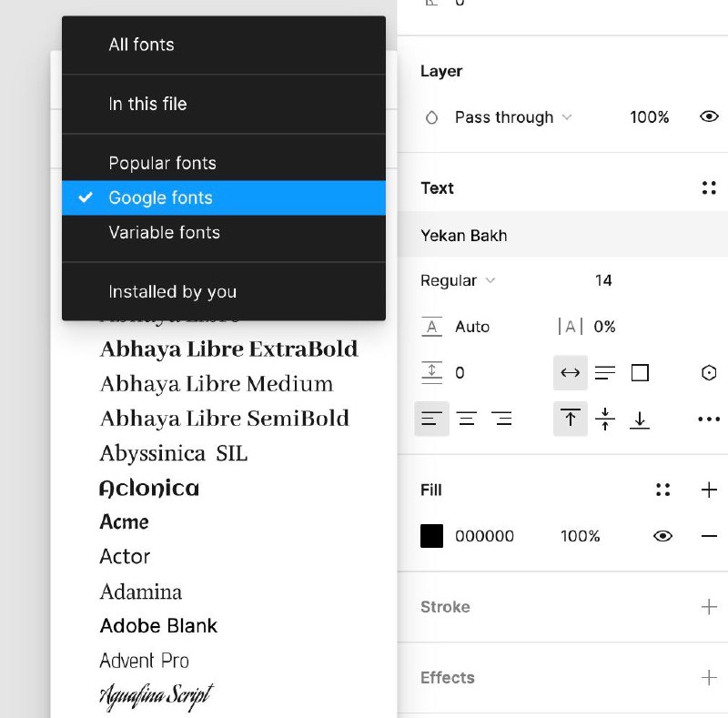728x718 pixels.
Task: Align text left
Action: pyautogui.click(x=431, y=419)
